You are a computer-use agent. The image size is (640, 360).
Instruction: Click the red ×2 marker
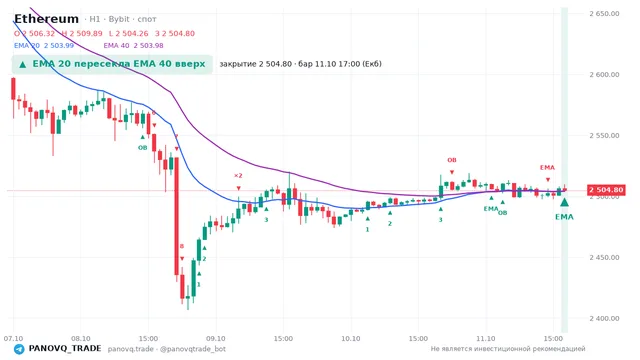pos(238,176)
